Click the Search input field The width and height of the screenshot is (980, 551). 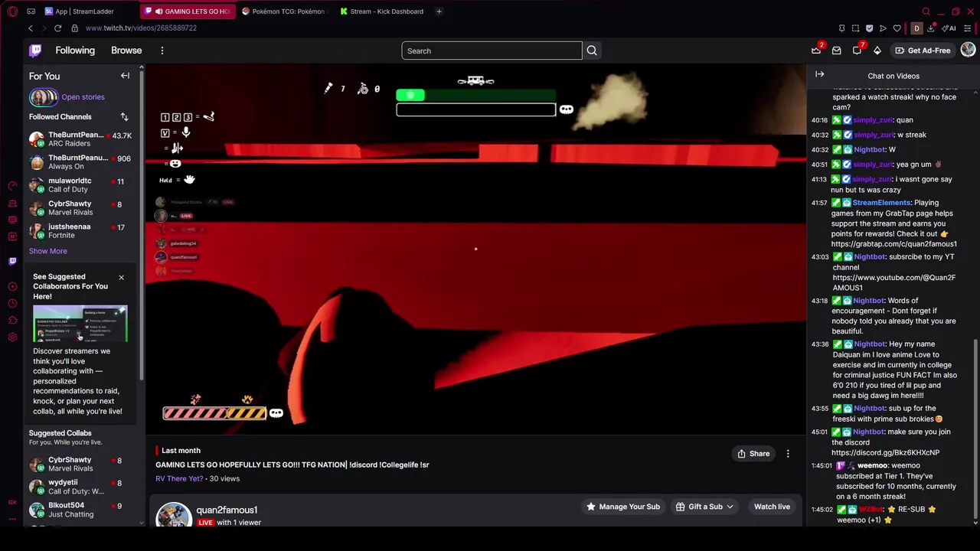[x=492, y=51]
